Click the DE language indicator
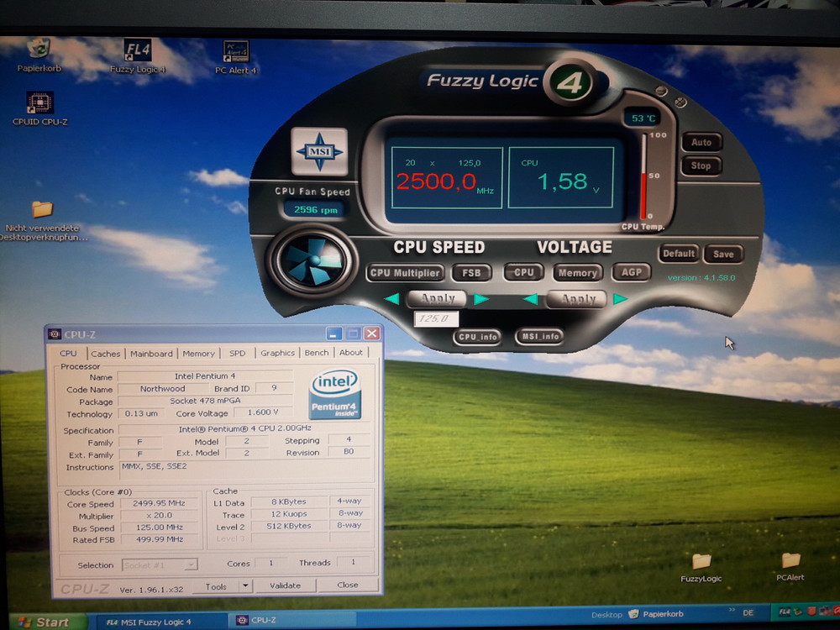The height and width of the screenshot is (630, 840). [x=748, y=612]
